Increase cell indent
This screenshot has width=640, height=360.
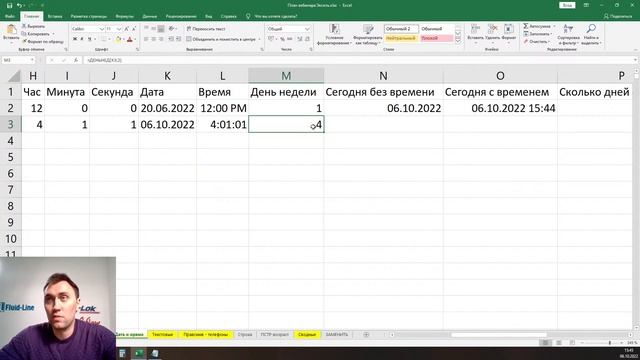(x=178, y=39)
